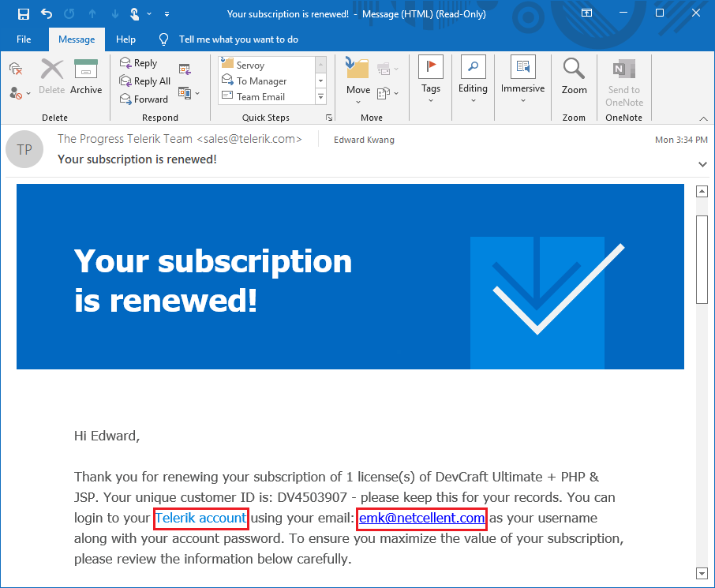Image resolution: width=715 pixels, height=588 pixels.
Task: Save the message using the floppy disk icon
Action: (x=23, y=13)
